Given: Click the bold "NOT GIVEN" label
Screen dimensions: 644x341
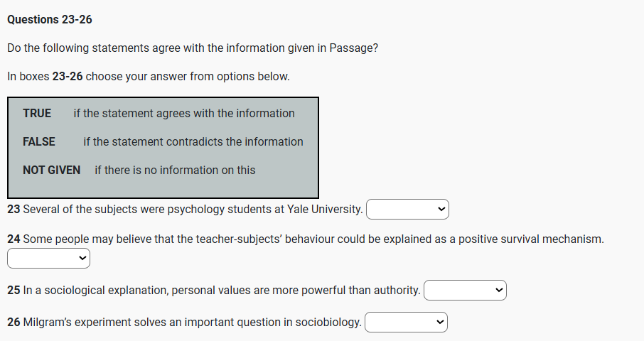Looking at the screenshot, I should click(x=51, y=170).
